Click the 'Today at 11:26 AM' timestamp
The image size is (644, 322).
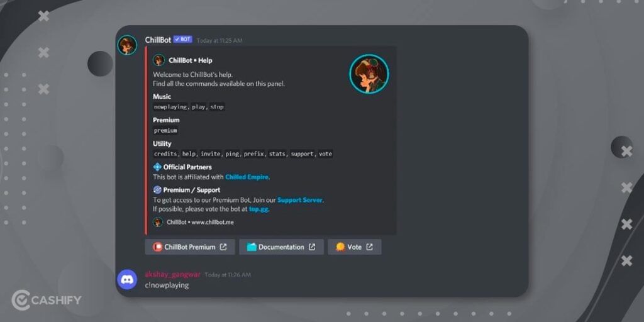pyautogui.click(x=228, y=275)
